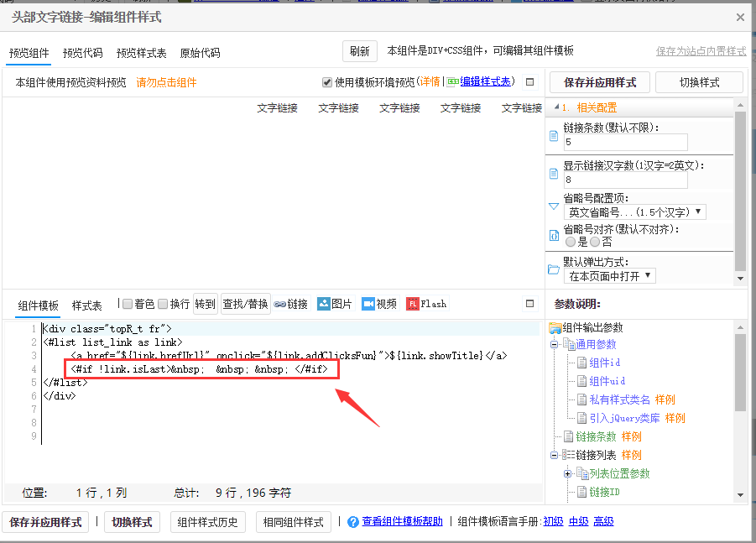The image size is (756, 543).
Task: Open the 默认弹出方式 dropdown
Action: [610, 276]
